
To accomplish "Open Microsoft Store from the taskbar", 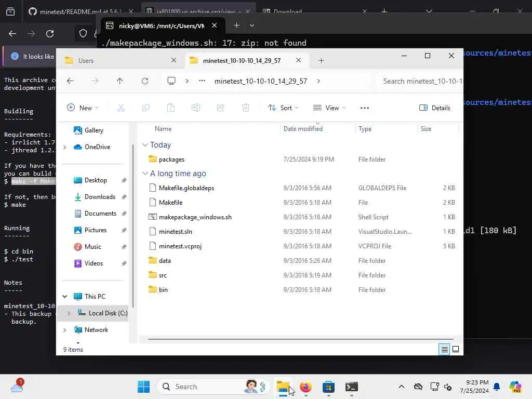I will (328, 387).
